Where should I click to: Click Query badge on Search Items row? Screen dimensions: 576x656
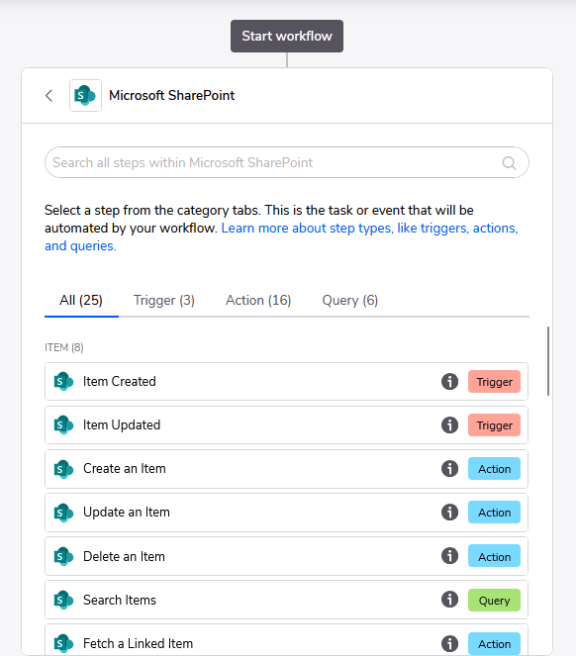pos(494,600)
